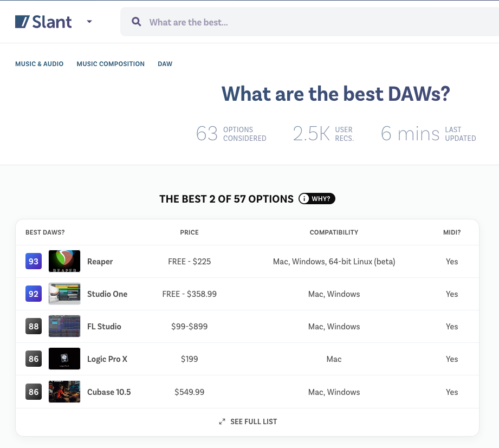
Task: Open the Music & Audio breadcrumb
Action: coord(39,63)
